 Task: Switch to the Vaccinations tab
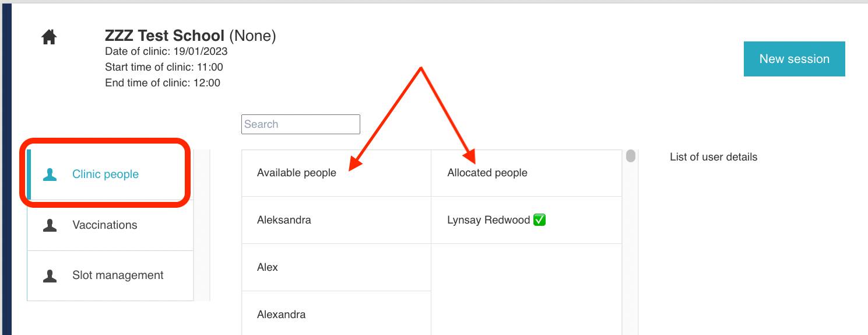pyautogui.click(x=105, y=225)
